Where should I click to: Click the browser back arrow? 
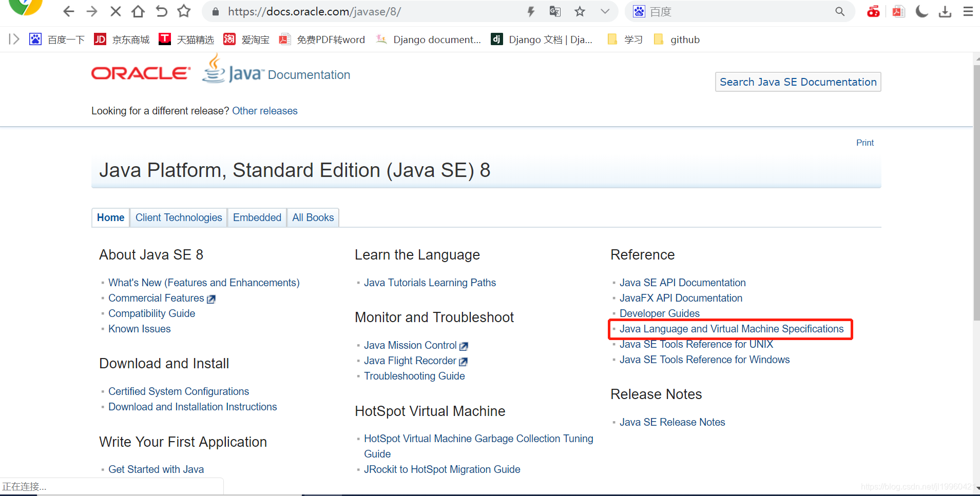(68, 11)
